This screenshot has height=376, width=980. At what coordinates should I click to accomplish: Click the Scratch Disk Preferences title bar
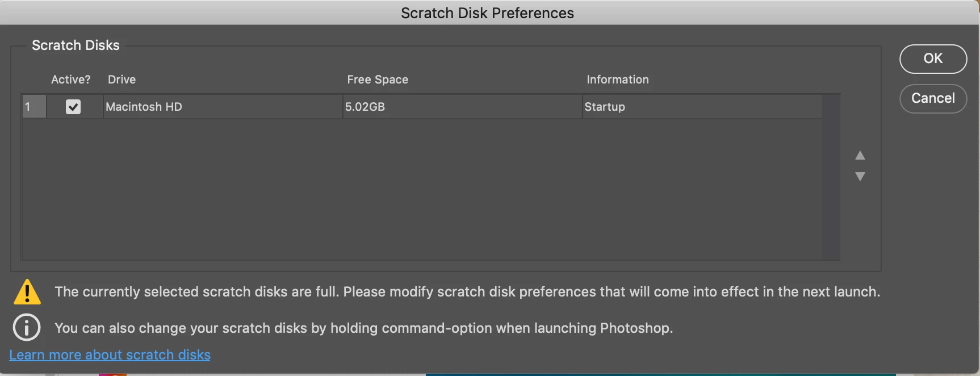tap(487, 12)
